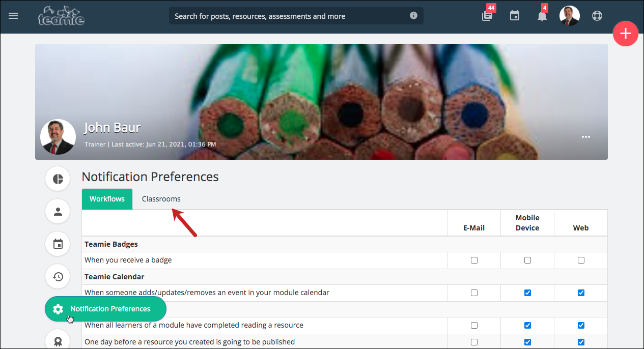The height and width of the screenshot is (349, 644).
Task: Uncheck Mobile Device for learners completed reading
Action: (x=527, y=325)
